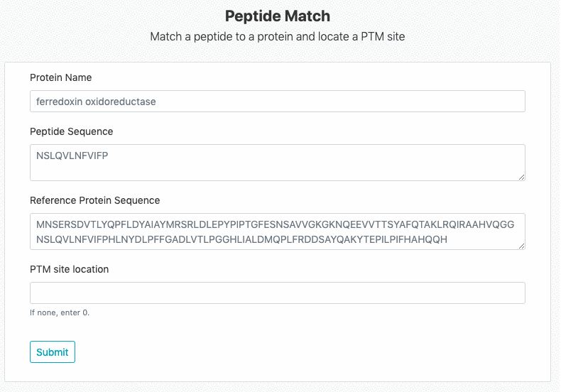Click the "PTM site location" label
Image resolution: width=561 pixels, height=392 pixels.
pos(69,269)
